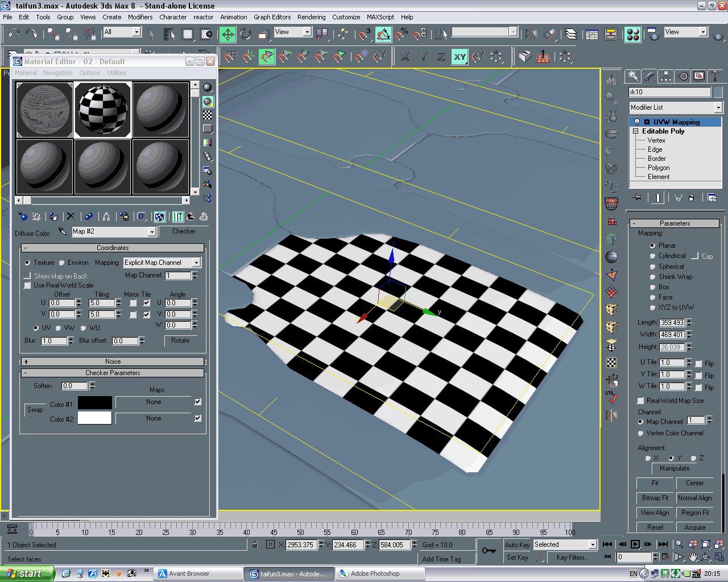Toggle the XY plane restriction
The width and height of the screenshot is (728, 582).
tap(460, 56)
